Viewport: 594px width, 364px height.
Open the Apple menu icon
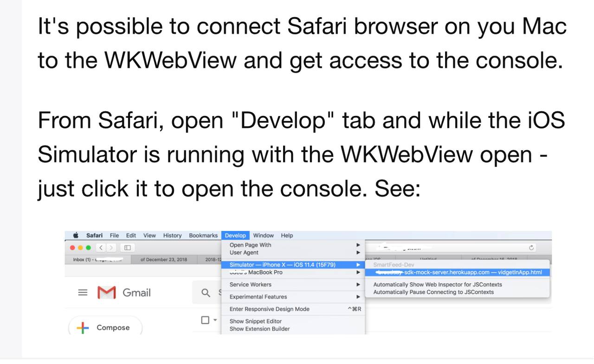76,235
